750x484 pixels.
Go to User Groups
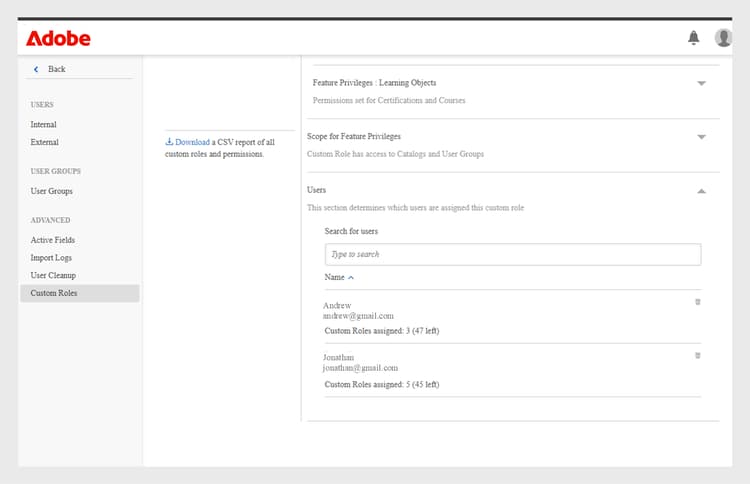(x=52, y=191)
